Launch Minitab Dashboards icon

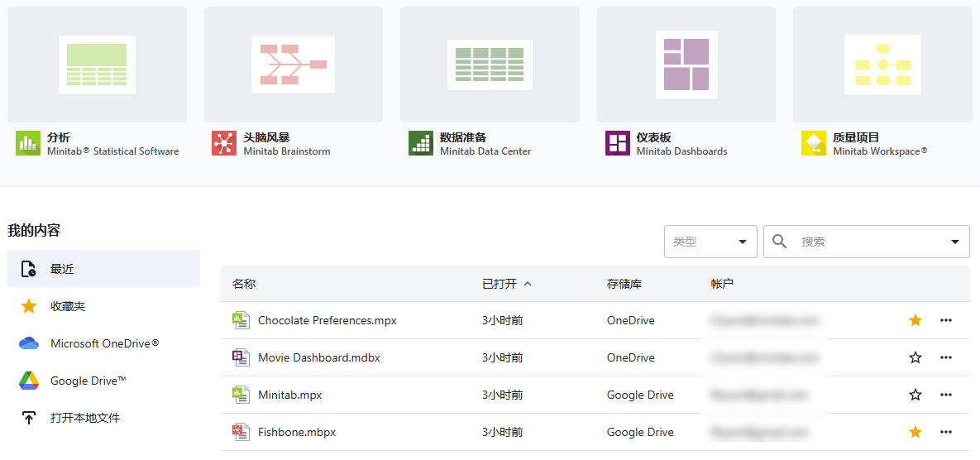(x=617, y=143)
